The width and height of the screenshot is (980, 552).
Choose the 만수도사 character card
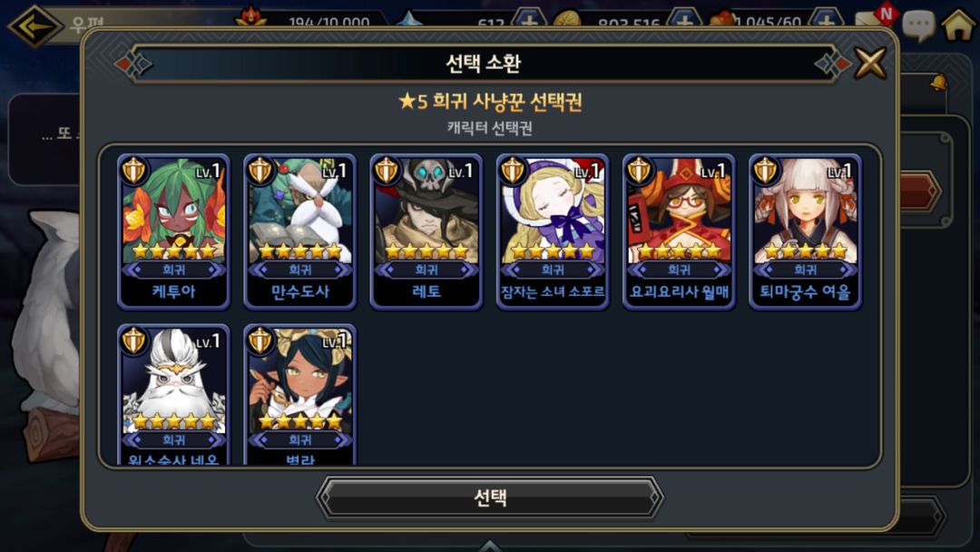tap(300, 232)
